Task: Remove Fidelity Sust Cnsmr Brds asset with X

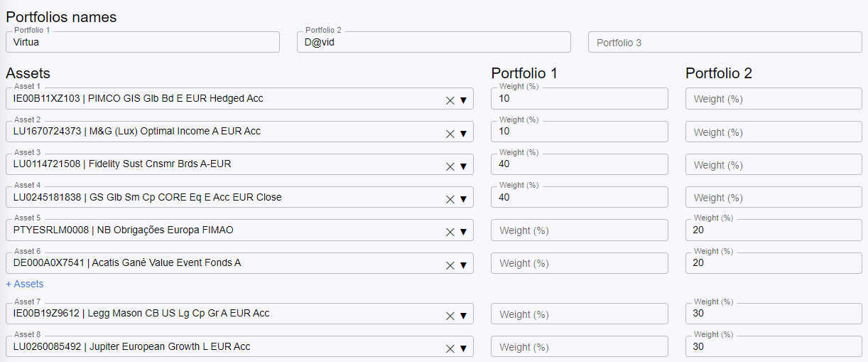Action: pos(450,166)
